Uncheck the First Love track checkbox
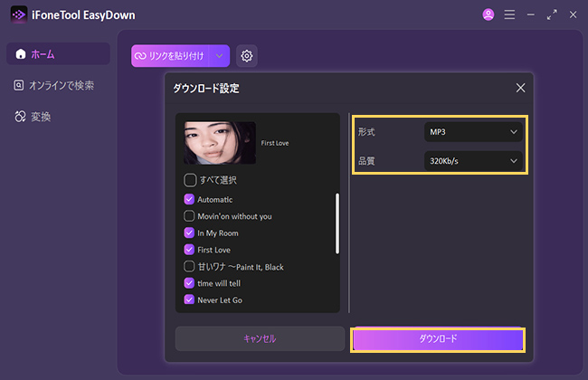 (189, 250)
